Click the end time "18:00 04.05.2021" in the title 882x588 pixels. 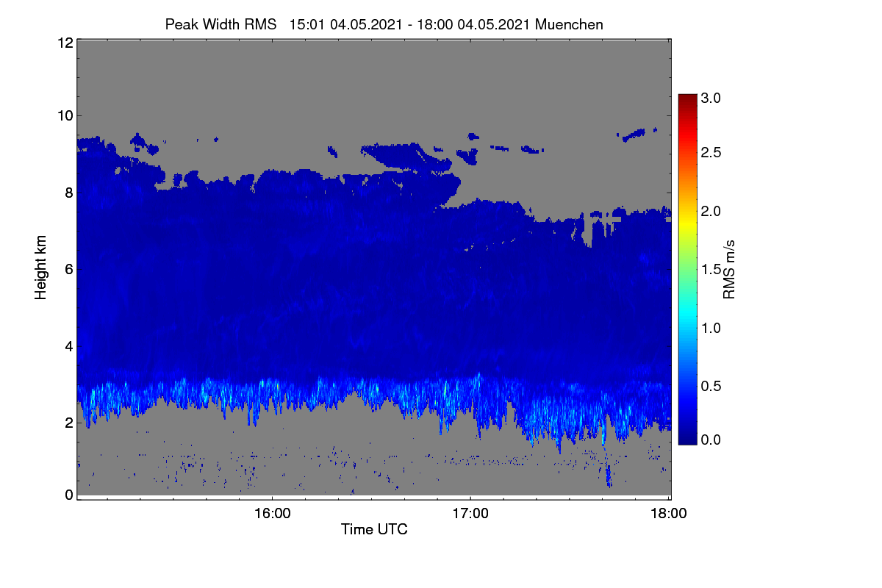[x=473, y=24]
